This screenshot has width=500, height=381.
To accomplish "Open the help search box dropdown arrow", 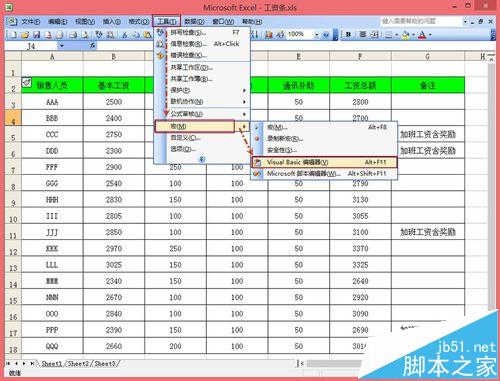I will point(465,22).
